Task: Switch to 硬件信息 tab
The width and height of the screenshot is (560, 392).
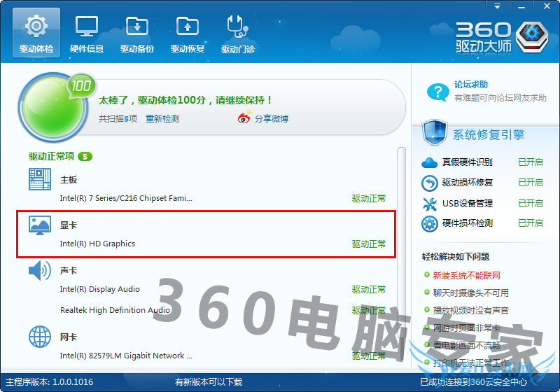Action: click(87, 33)
